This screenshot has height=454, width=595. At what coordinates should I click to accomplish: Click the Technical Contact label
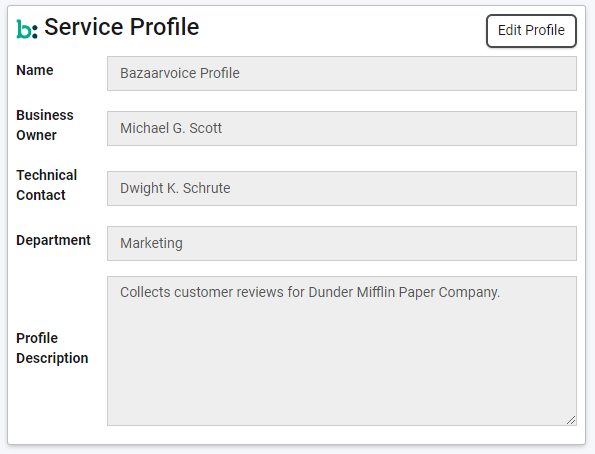46,185
